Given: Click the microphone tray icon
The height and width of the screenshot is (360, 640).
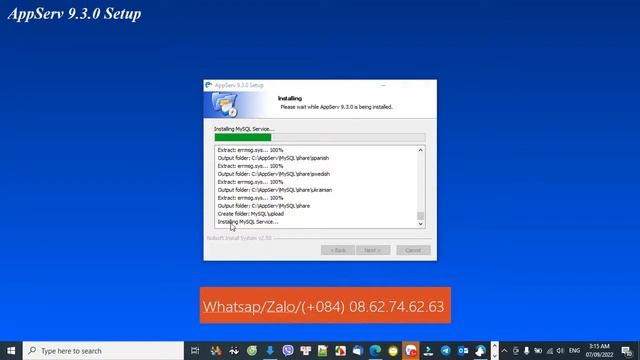Looking at the screenshot, I should [527, 351].
